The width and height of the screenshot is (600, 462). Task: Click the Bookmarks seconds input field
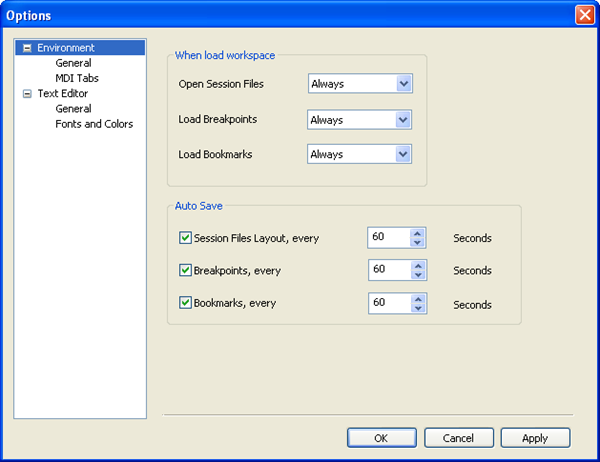pyautogui.click(x=389, y=303)
